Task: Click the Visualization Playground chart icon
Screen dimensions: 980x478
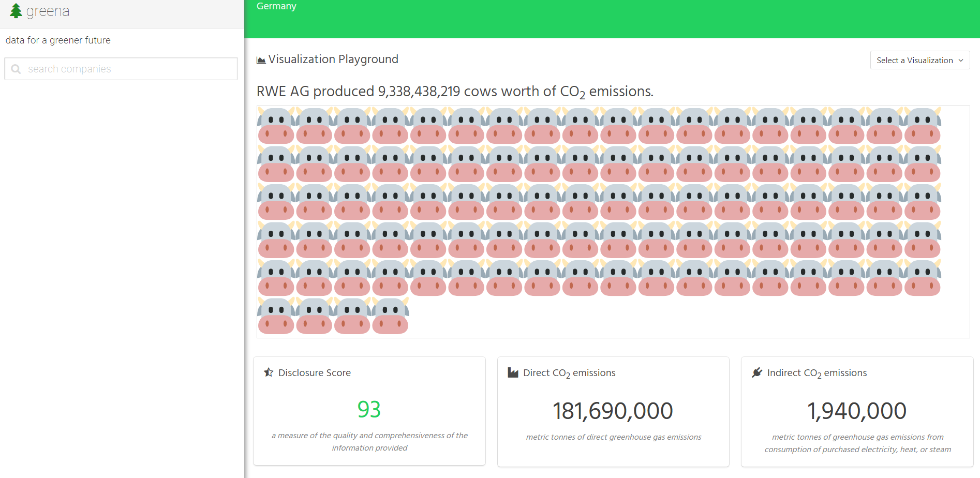Action: (x=261, y=60)
